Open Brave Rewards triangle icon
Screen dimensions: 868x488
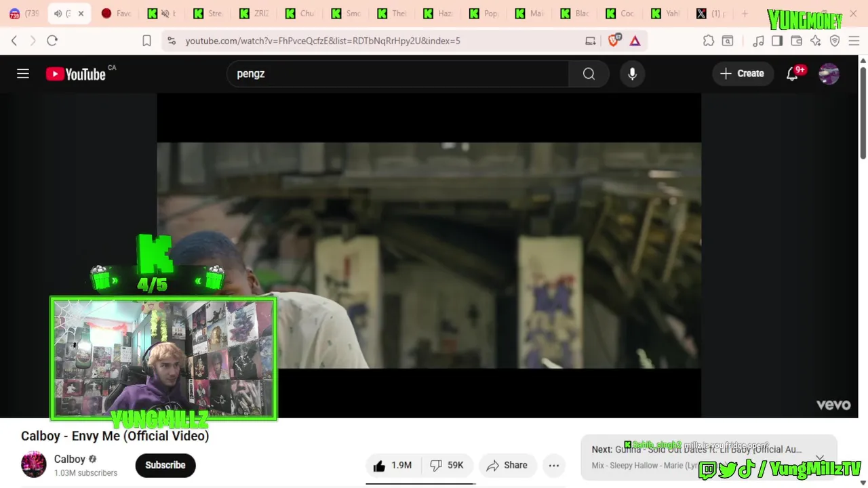pos(635,41)
